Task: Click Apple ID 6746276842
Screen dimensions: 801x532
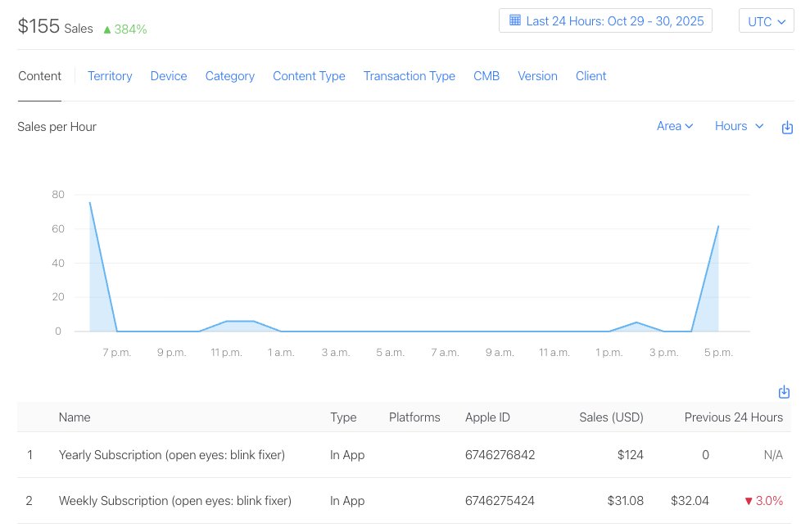Action: (500, 455)
